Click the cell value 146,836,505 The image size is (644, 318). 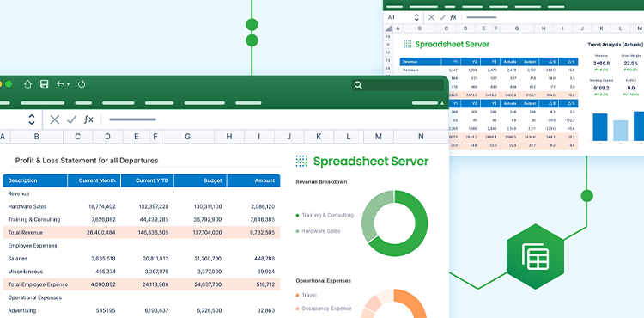[x=154, y=233]
